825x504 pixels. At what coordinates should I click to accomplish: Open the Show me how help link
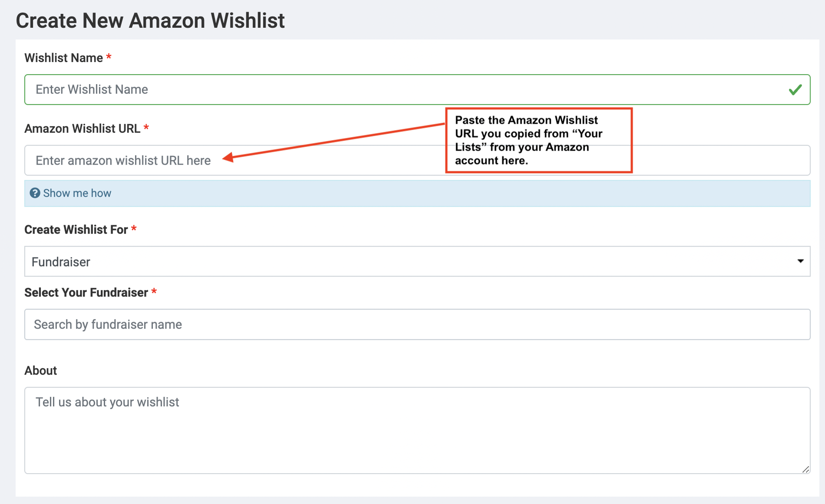coord(77,193)
